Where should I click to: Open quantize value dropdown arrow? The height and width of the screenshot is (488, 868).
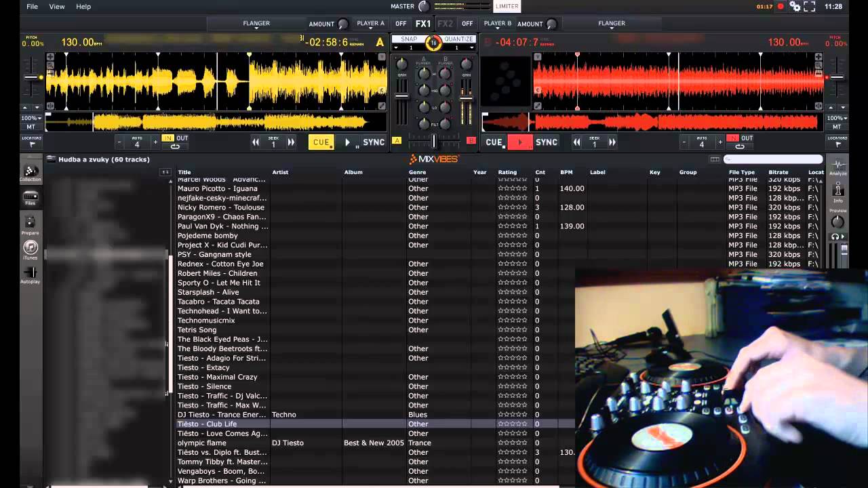472,47
